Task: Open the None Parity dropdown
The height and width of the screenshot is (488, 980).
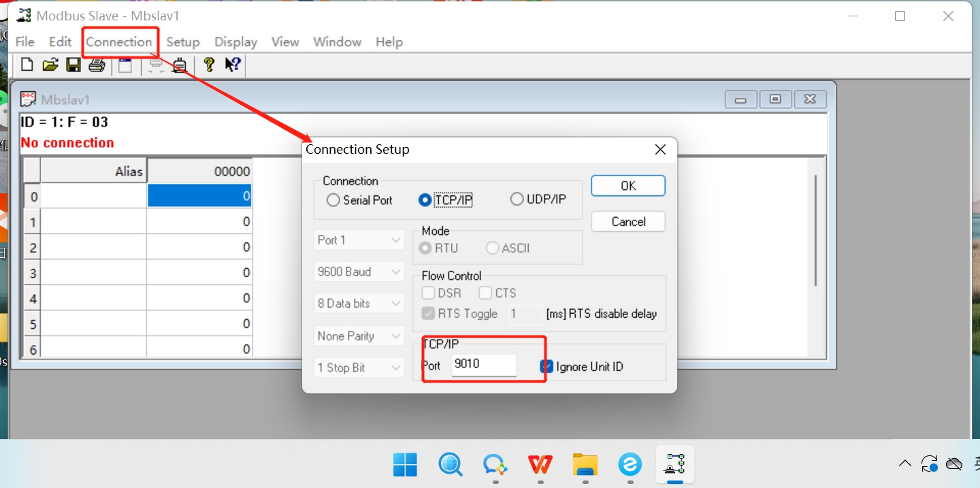Action: (x=360, y=336)
